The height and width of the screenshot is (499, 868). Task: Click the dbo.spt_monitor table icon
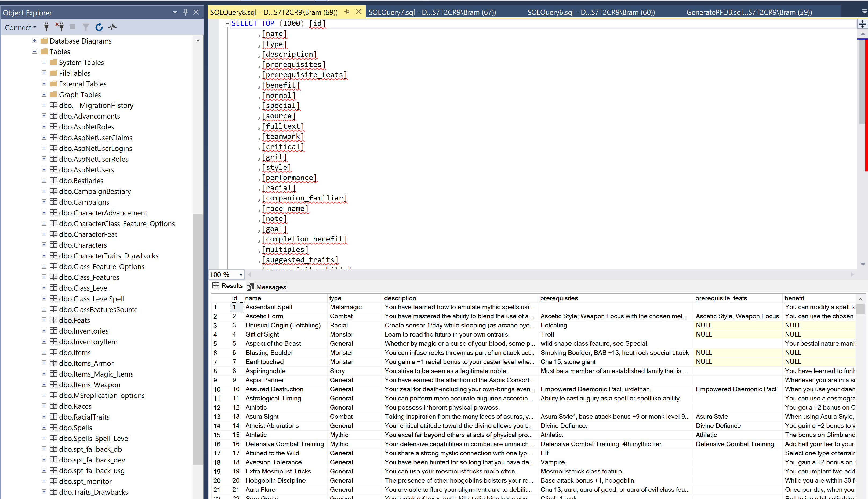tap(53, 481)
